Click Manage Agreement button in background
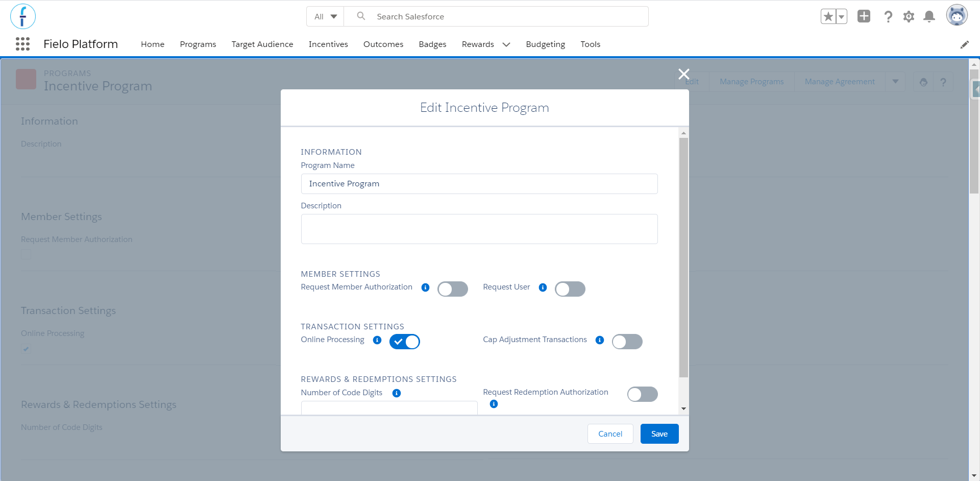This screenshot has width=980, height=481. click(840, 82)
